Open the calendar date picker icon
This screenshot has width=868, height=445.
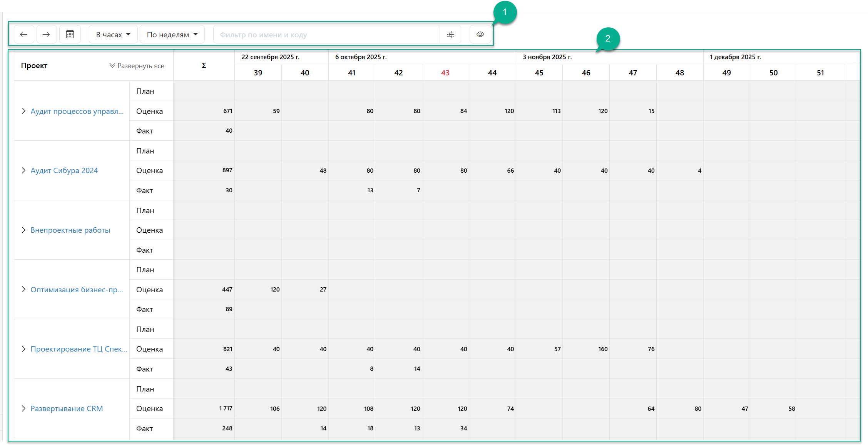tap(70, 35)
